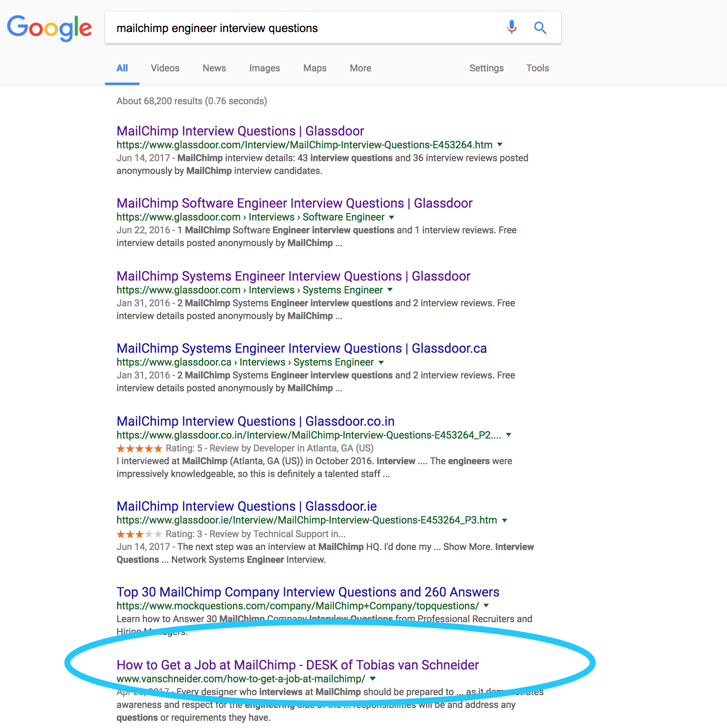Open the Settings menu
Viewport: 727px width, 728px height.
487,68
